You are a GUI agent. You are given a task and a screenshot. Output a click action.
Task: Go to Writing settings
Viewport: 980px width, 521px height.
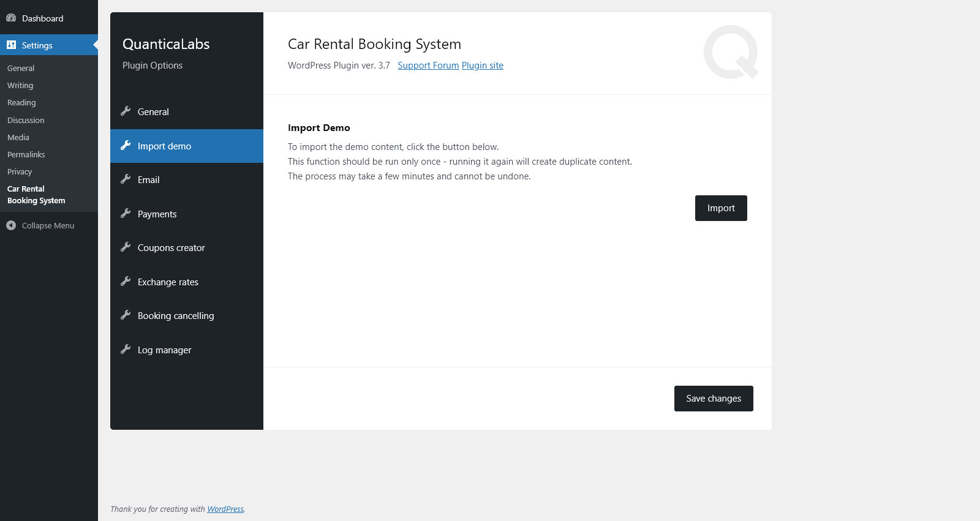point(20,85)
